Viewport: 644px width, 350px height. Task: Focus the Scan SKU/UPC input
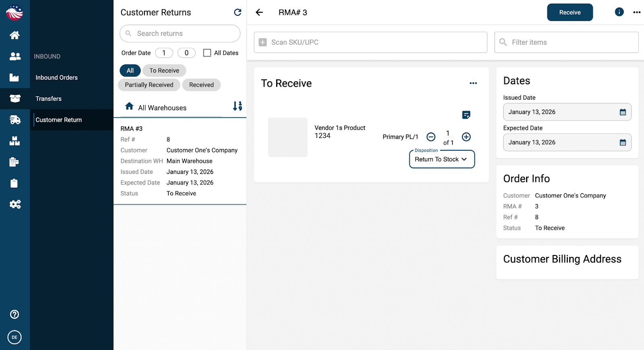(x=370, y=42)
